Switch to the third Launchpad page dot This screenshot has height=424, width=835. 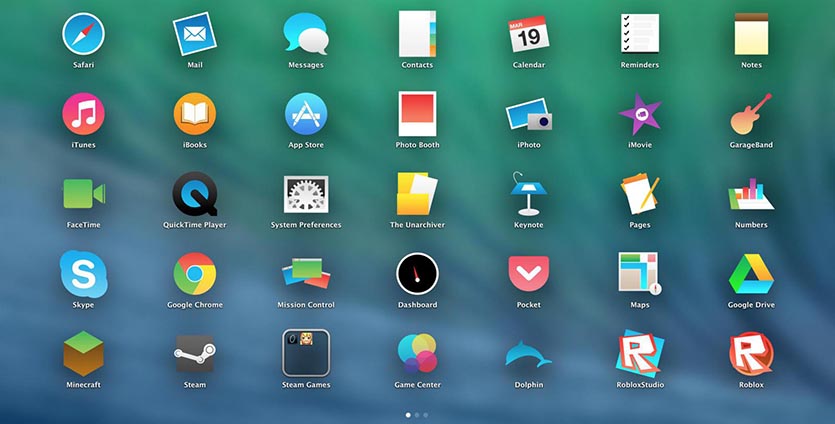click(x=425, y=415)
